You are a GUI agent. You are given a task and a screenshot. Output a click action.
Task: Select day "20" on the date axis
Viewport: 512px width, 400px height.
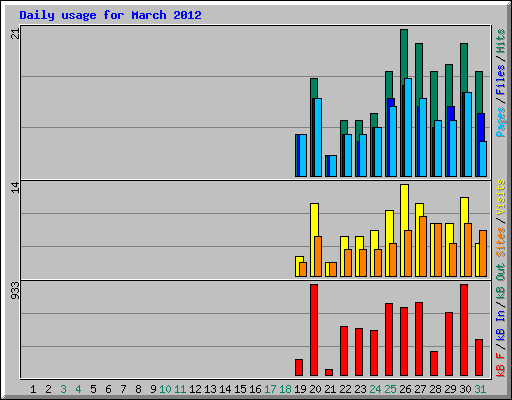pyautogui.click(x=315, y=389)
